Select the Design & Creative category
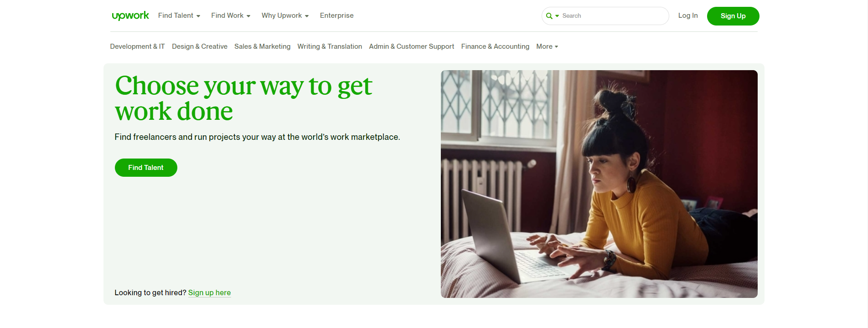 coord(200,46)
